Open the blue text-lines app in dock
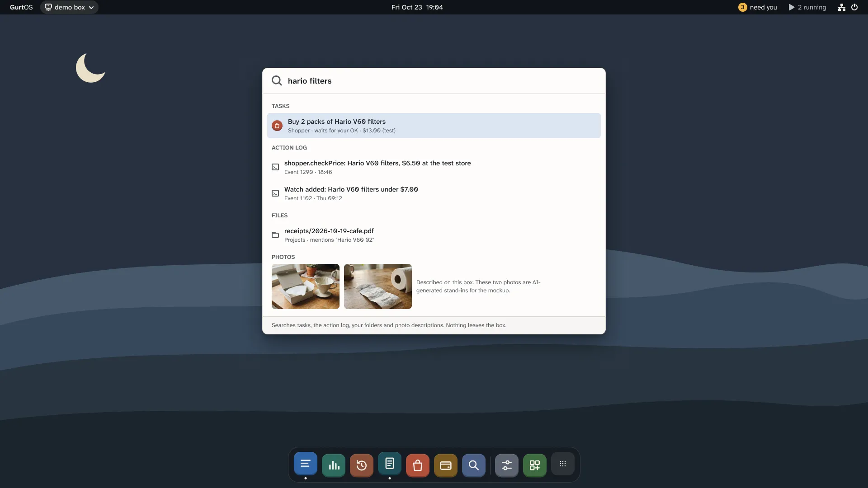The width and height of the screenshot is (868, 488). (x=306, y=464)
